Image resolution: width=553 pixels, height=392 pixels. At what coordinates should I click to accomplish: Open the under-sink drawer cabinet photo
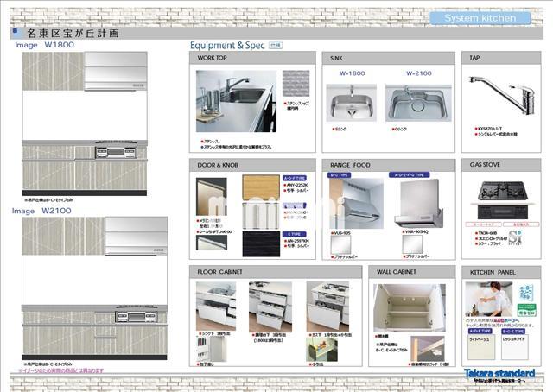coord(216,306)
